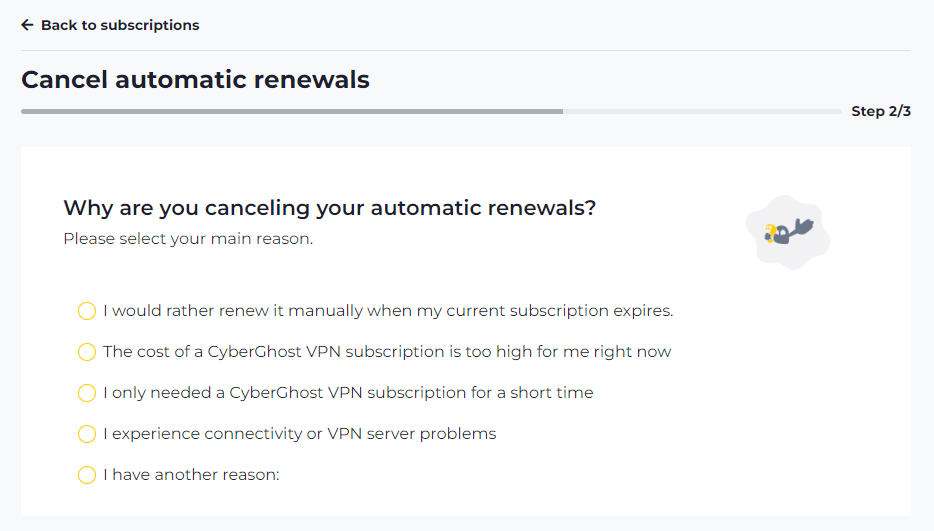This screenshot has height=531, width=934.
Task: Click the word 'subscriptions' in the back link
Action: (x=150, y=26)
